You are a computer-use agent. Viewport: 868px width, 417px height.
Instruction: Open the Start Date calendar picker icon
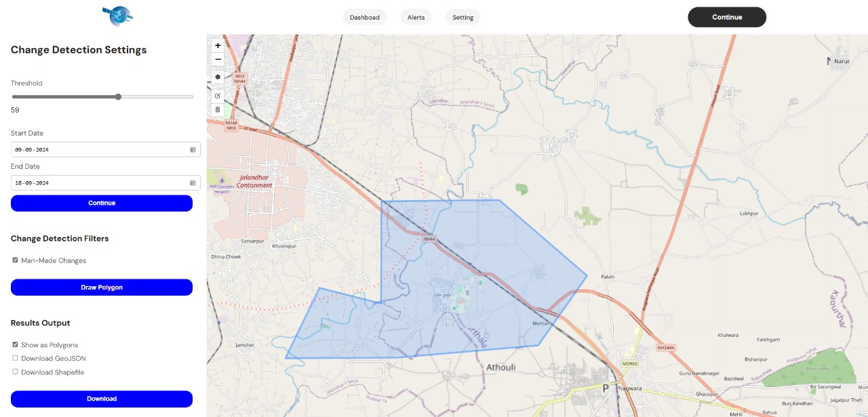(x=193, y=149)
